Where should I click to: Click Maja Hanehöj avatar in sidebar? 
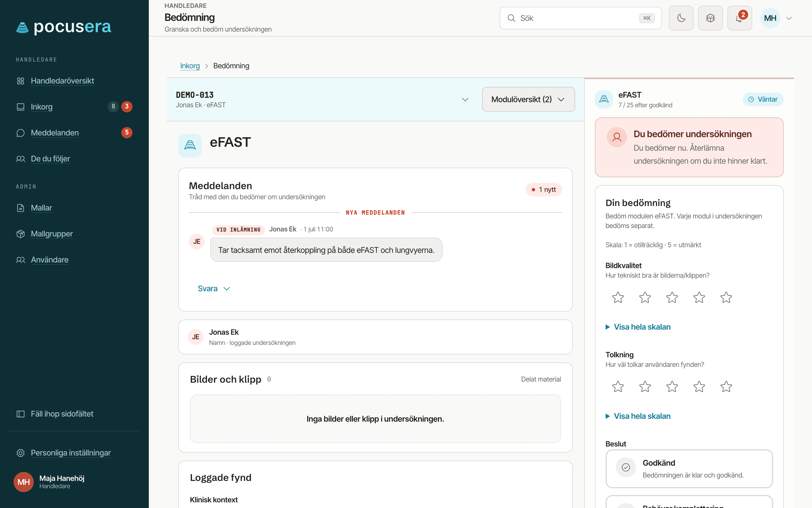[23, 482]
